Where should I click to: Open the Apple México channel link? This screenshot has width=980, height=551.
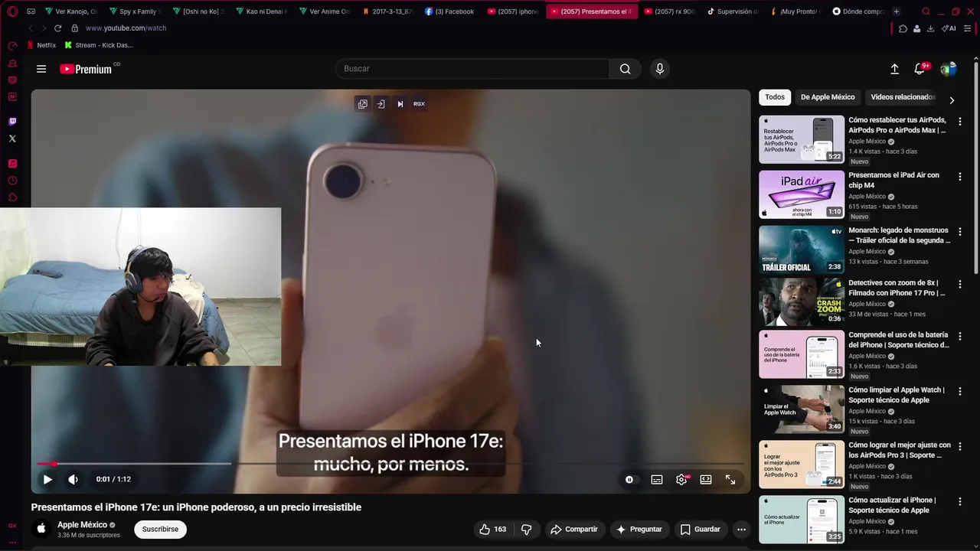tap(82, 525)
